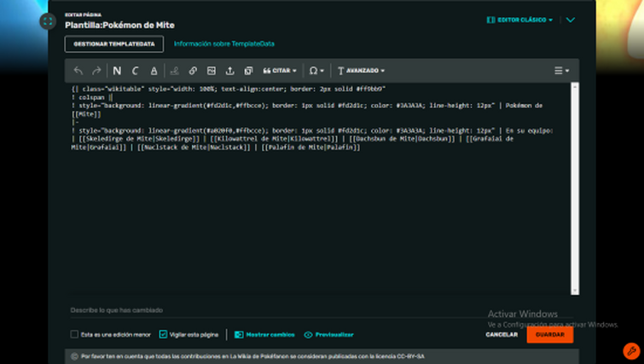Save the page with Guardar
This screenshot has height=364, width=644.
click(550, 334)
